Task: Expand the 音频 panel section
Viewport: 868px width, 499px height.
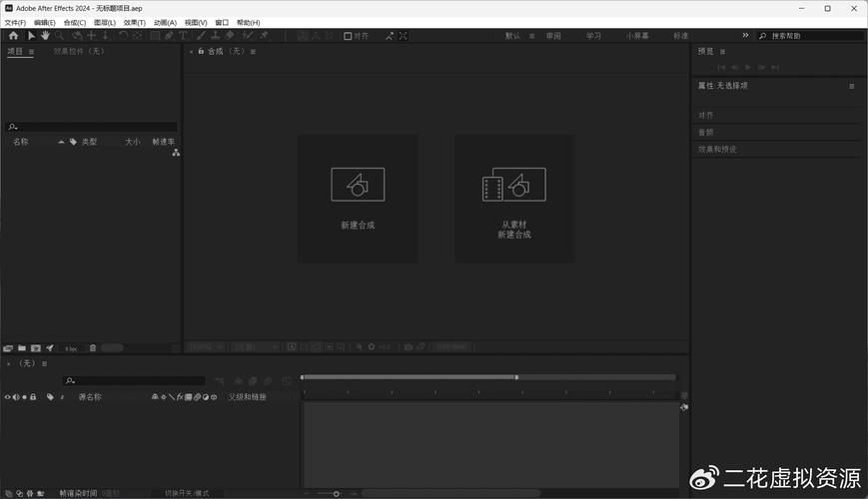Action: point(706,132)
